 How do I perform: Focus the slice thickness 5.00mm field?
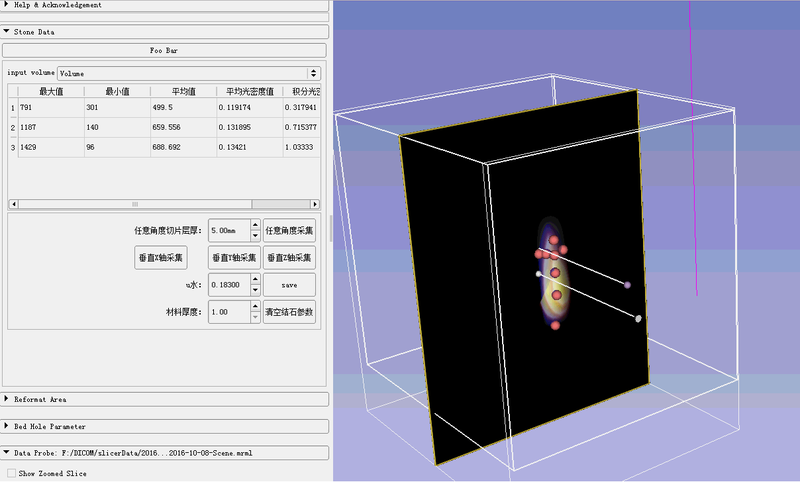228,231
